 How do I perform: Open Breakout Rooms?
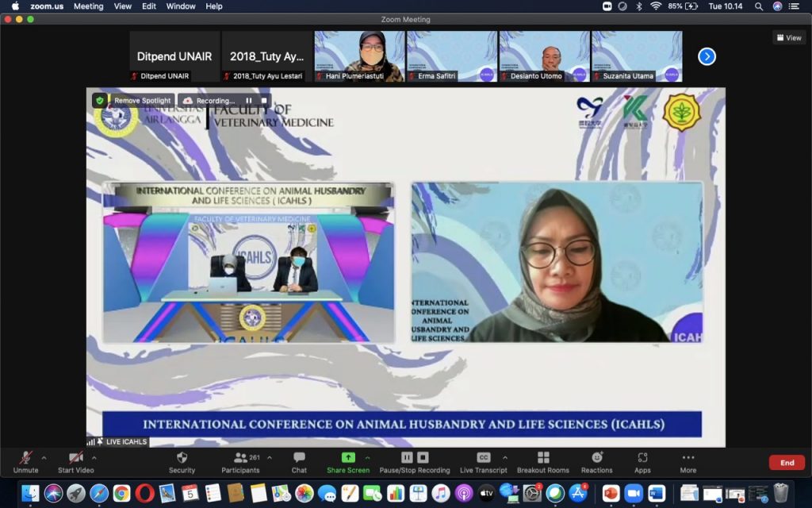tap(542, 458)
